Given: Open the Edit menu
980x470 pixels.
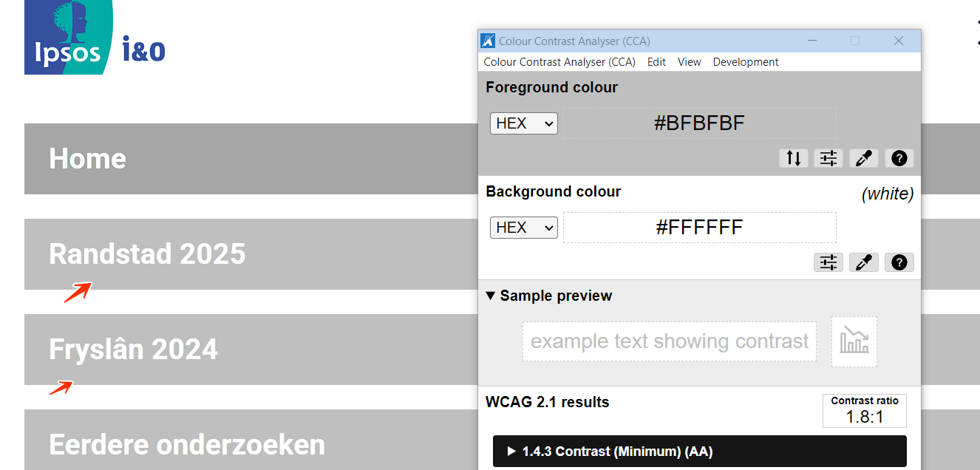Looking at the screenshot, I should tap(656, 62).
